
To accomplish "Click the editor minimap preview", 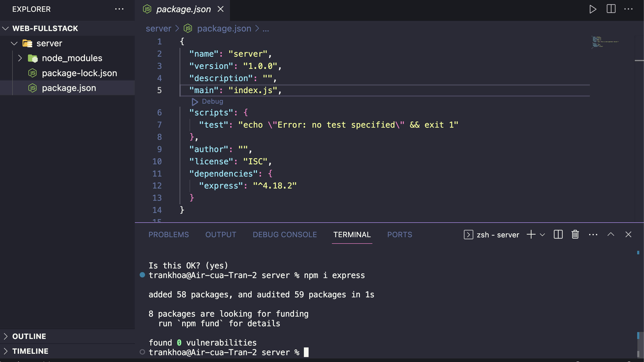I will 605,42.
